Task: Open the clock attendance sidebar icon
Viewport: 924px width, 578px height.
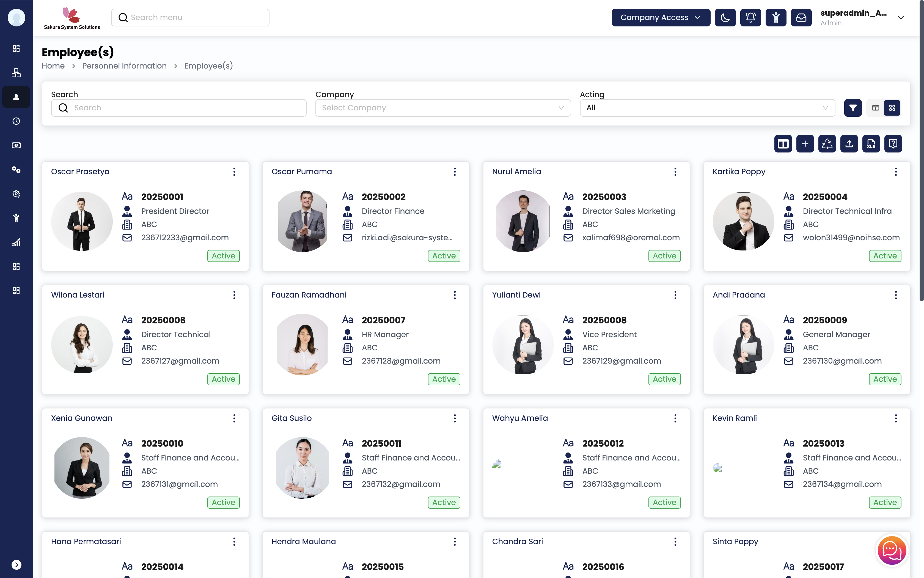Action: point(16,121)
